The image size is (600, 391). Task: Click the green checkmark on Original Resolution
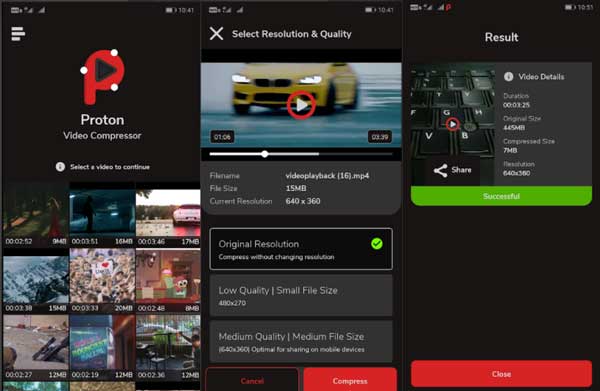coord(377,244)
